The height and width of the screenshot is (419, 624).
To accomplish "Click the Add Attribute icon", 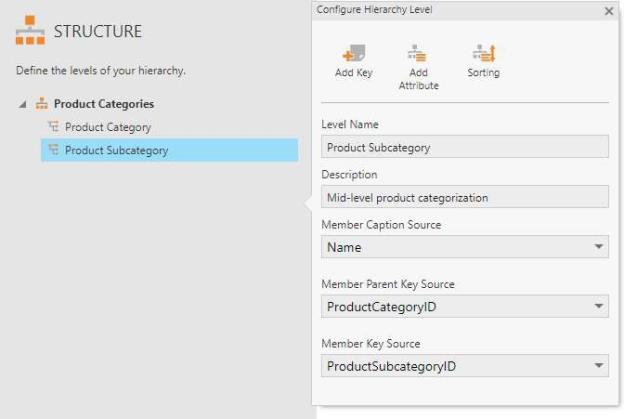I will coord(418,53).
